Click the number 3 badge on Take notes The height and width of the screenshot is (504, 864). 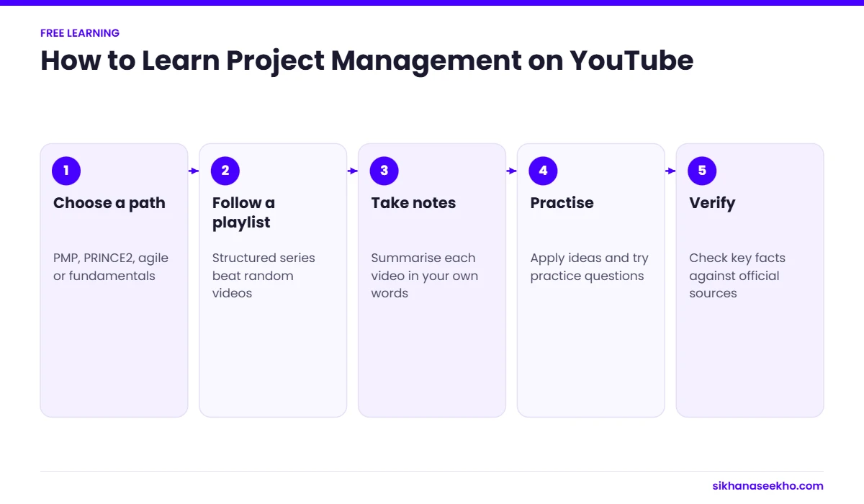(x=384, y=171)
